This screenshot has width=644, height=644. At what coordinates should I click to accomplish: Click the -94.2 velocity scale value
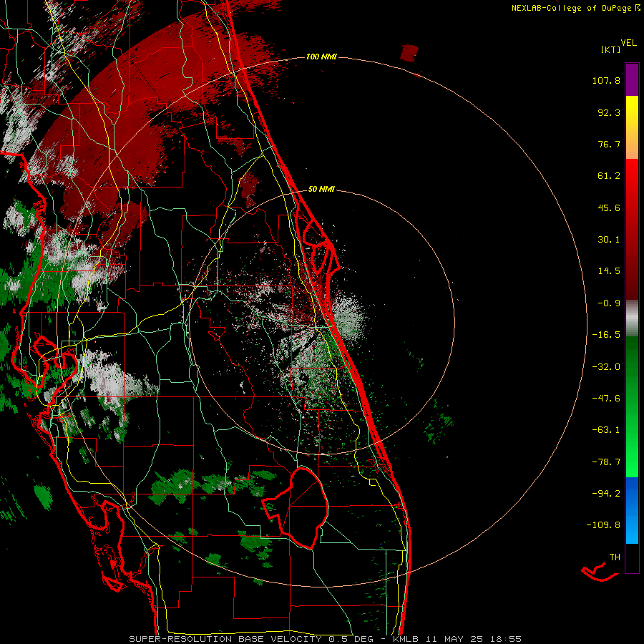point(606,493)
